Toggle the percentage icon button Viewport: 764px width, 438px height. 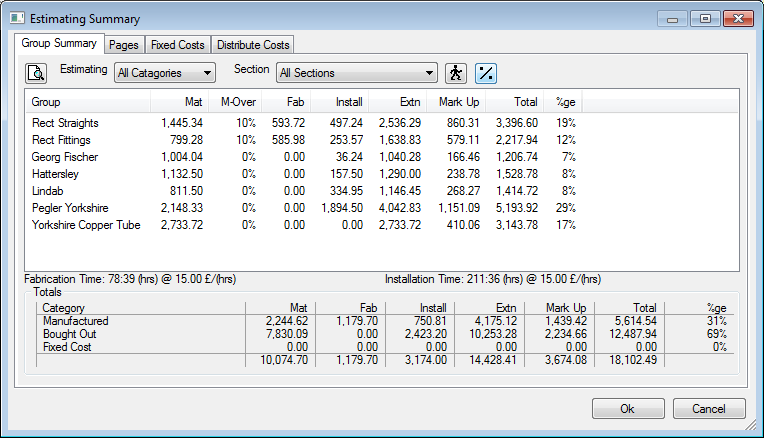point(486,74)
